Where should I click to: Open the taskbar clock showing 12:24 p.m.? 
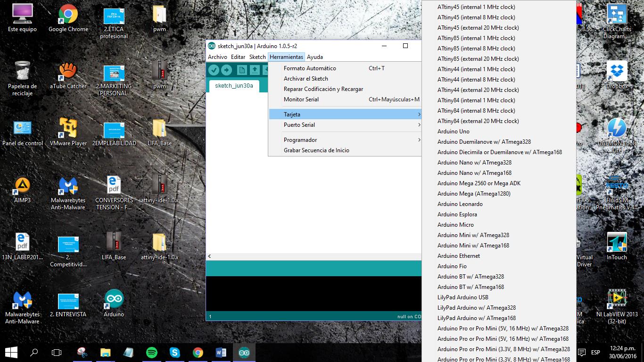[x=622, y=352]
